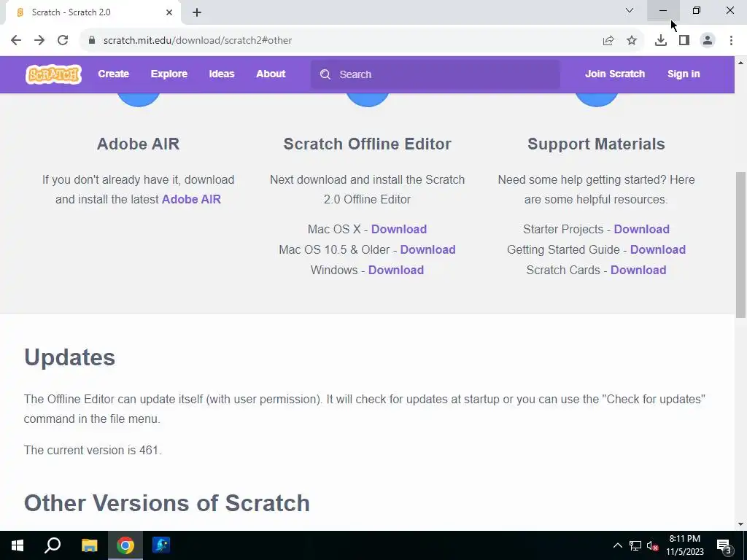Screen dimensions: 747x560
Task: Toggle the Chrome side panel icon
Action: (x=684, y=41)
